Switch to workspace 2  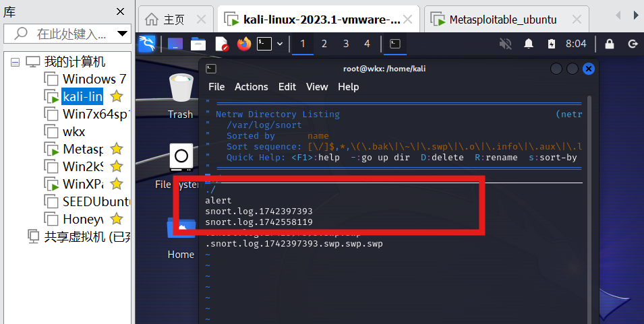[x=324, y=44]
